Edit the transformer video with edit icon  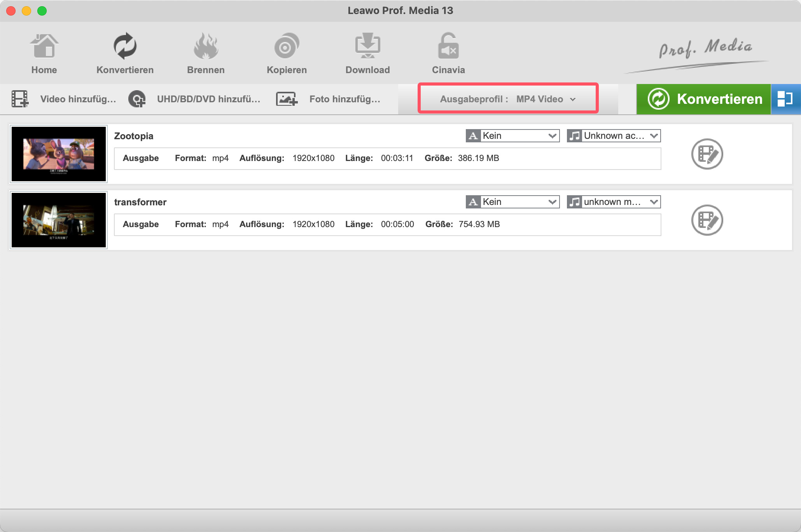707,220
